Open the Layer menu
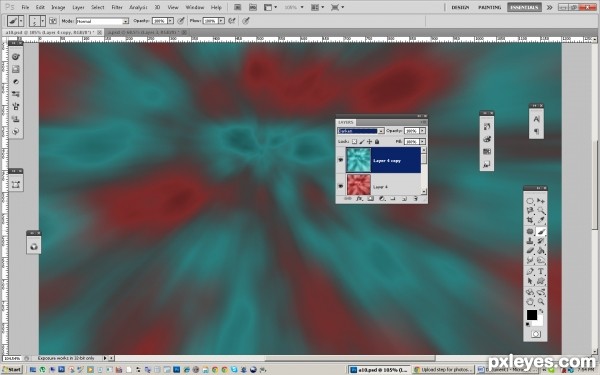This screenshot has width=600, height=375. pyautogui.click(x=78, y=7)
